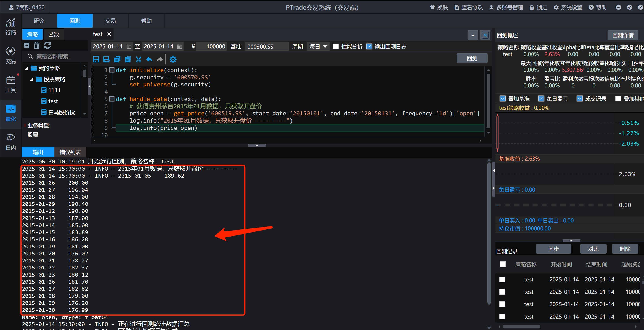This screenshot has width=644, height=330.
Task: Click the 策略名称搜索 input field
Action: [54, 57]
